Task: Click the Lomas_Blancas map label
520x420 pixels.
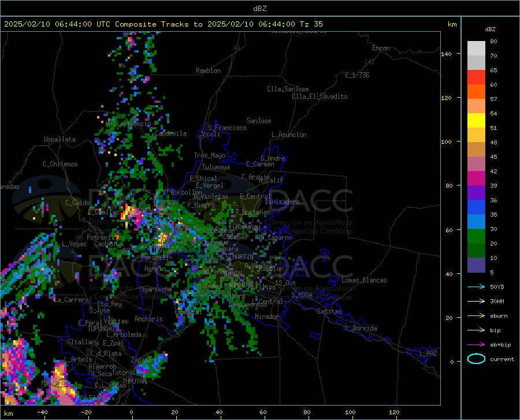Action: (364, 280)
